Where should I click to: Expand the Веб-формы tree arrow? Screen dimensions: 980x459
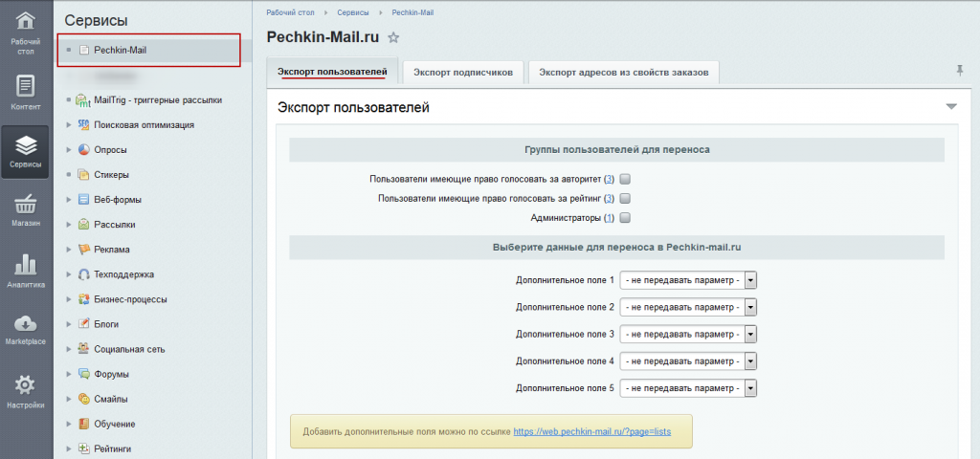(x=69, y=200)
